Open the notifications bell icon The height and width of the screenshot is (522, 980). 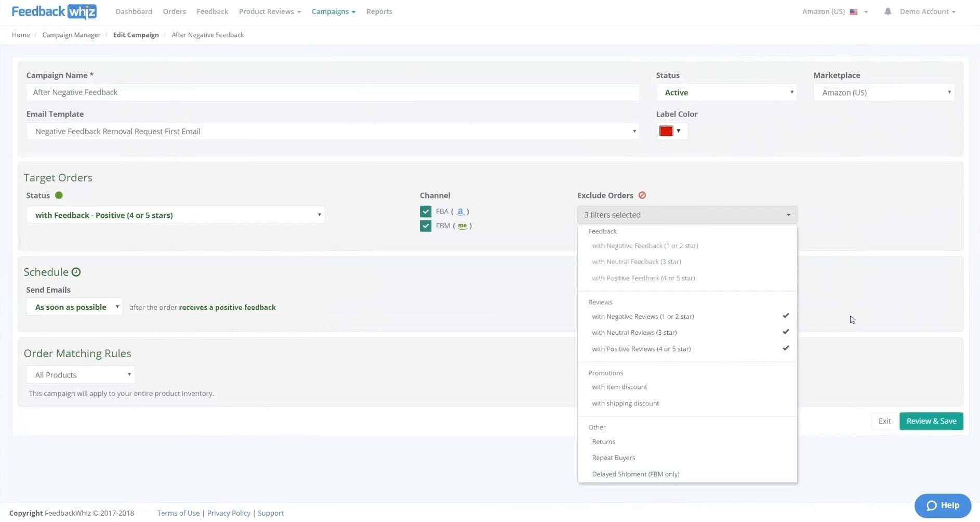(x=888, y=11)
